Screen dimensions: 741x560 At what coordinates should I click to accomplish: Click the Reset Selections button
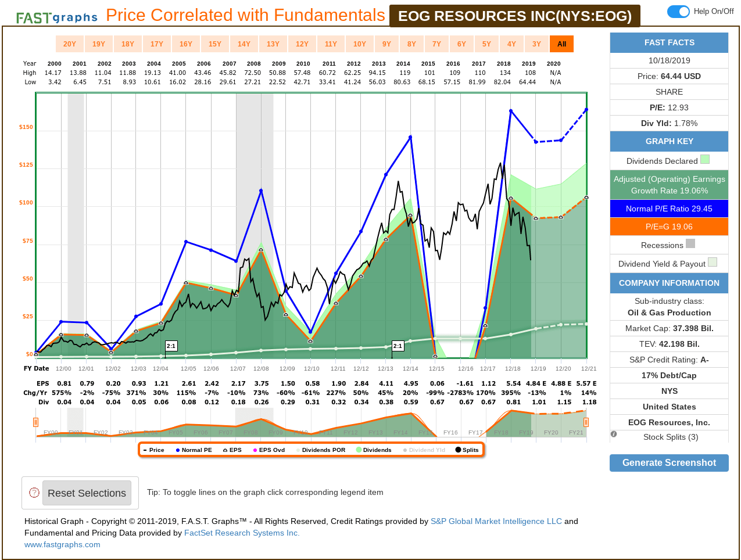click(87, 493)
